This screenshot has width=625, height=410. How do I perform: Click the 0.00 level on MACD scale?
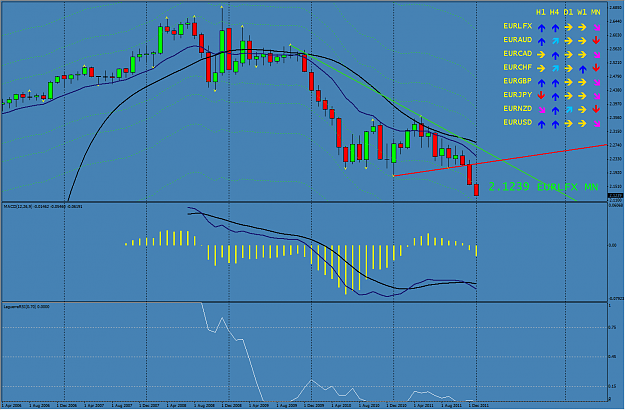(613, 246)
